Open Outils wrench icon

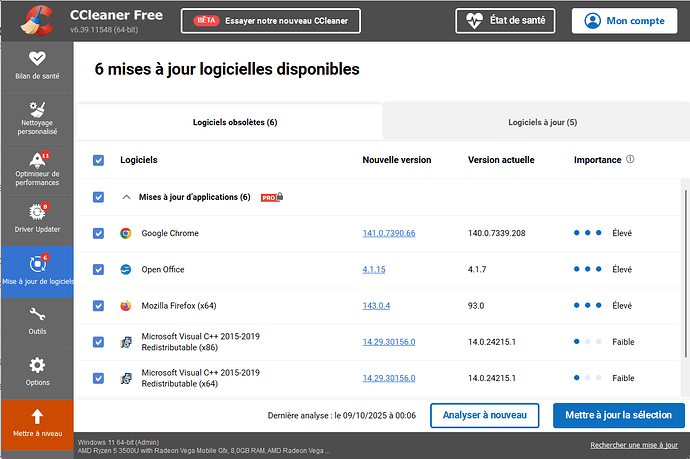[37, 315]
